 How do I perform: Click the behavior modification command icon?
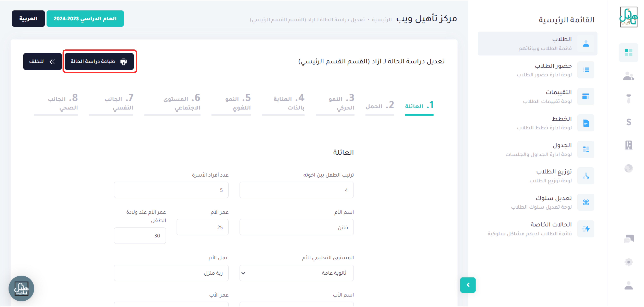[x=586, y=202]
